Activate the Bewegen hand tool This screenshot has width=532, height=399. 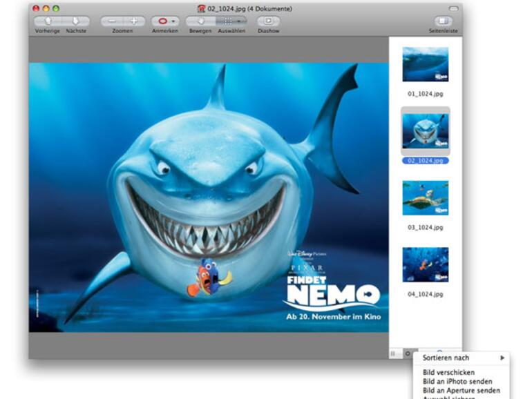200,21
